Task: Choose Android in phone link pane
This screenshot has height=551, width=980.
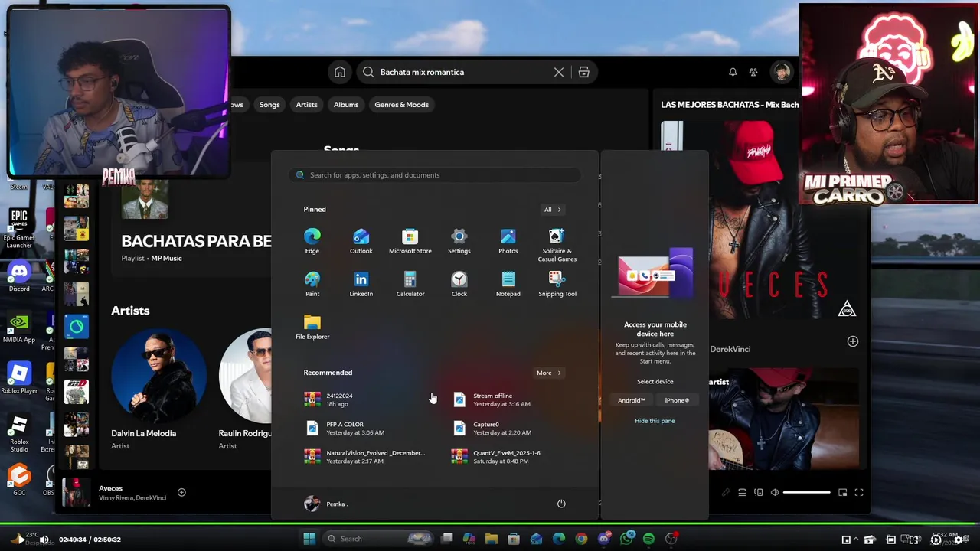Action: [x=631, y=400]
